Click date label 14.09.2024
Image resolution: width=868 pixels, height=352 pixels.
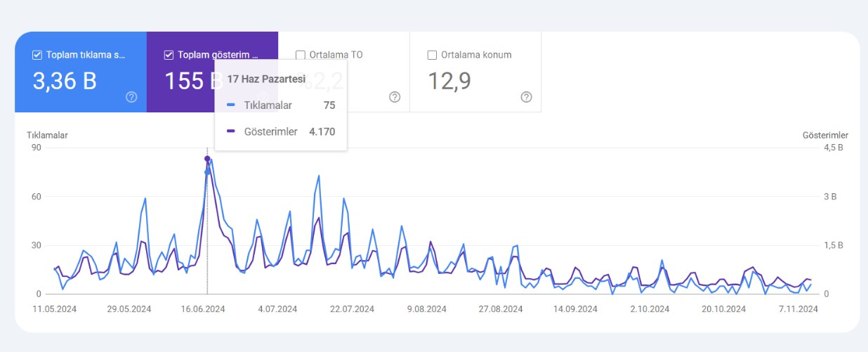click(576, 308)
